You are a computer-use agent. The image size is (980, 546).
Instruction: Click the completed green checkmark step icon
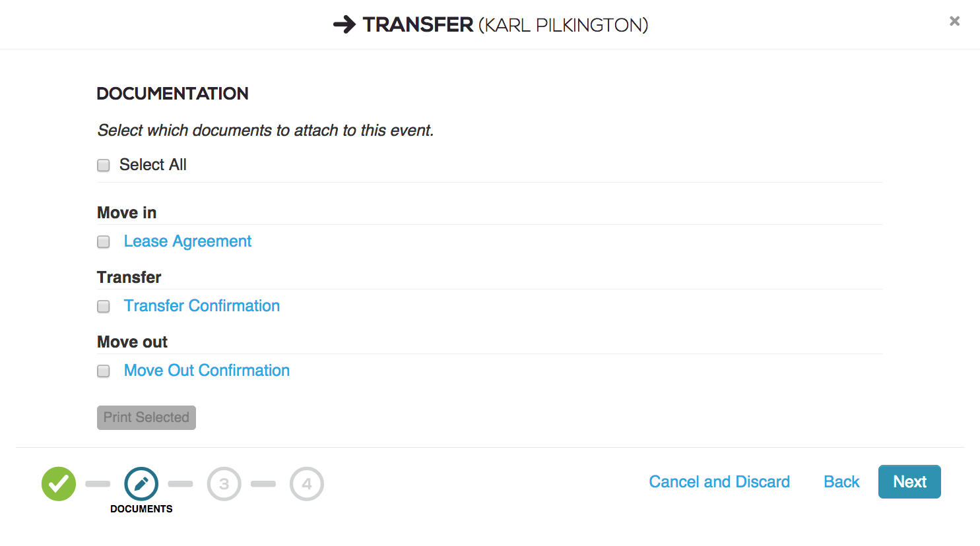coord(59,484)
